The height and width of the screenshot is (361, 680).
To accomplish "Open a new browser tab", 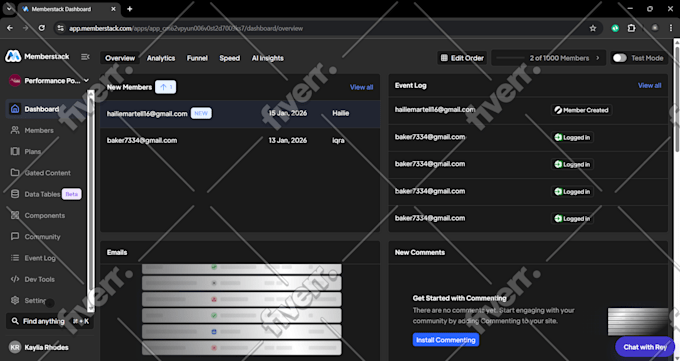I will click(130, 9).
